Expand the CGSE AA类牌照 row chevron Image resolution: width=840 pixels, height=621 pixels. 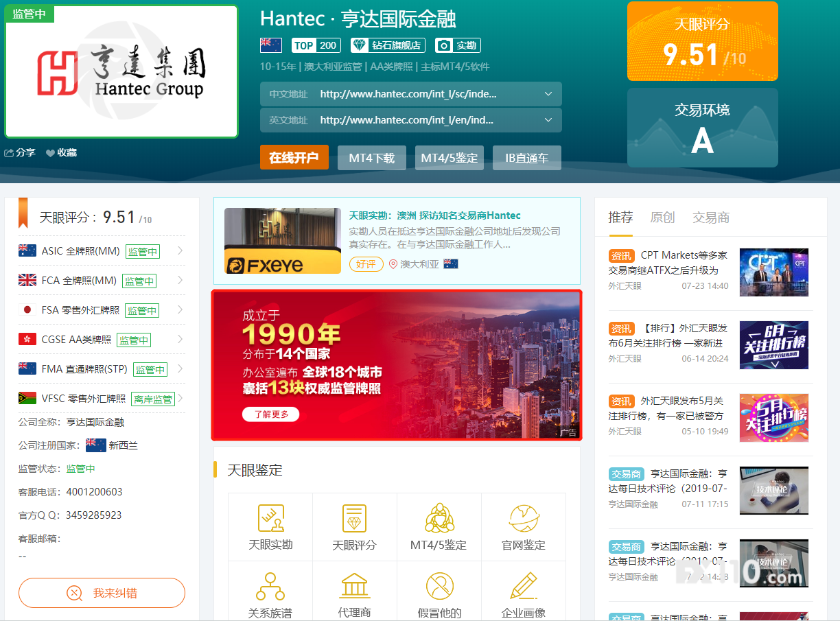pyautogui.click(x=180, y=339)
